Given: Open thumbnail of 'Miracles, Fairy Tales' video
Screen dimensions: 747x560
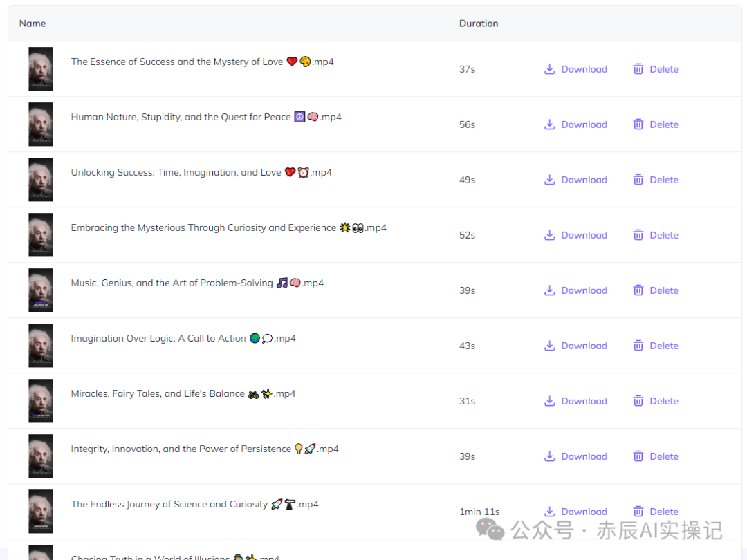Looking at the screenshot, I should point(41,401).
